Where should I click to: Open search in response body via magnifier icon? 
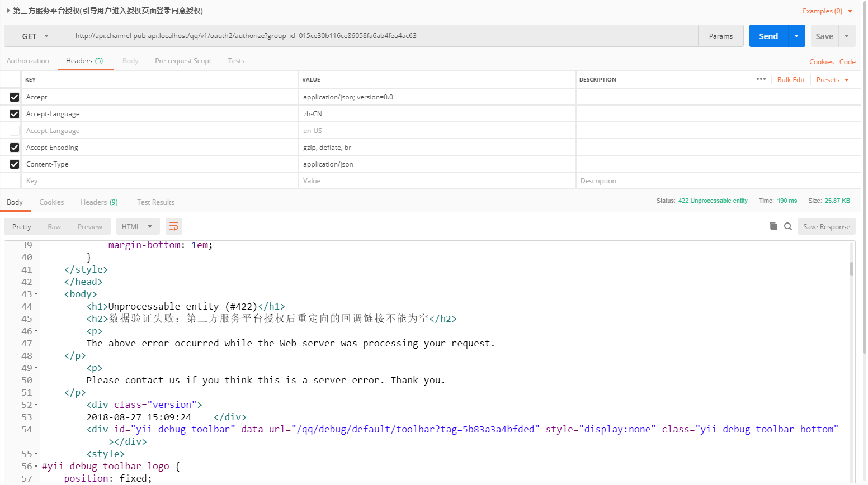click(x=788, y=226)
